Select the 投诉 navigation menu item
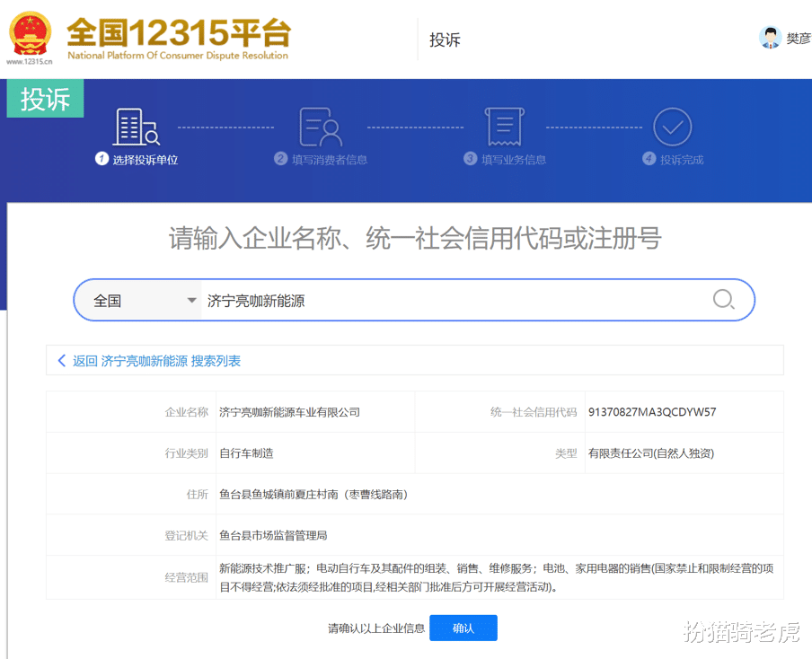This screenshot has height=659, width=812. 446,40
